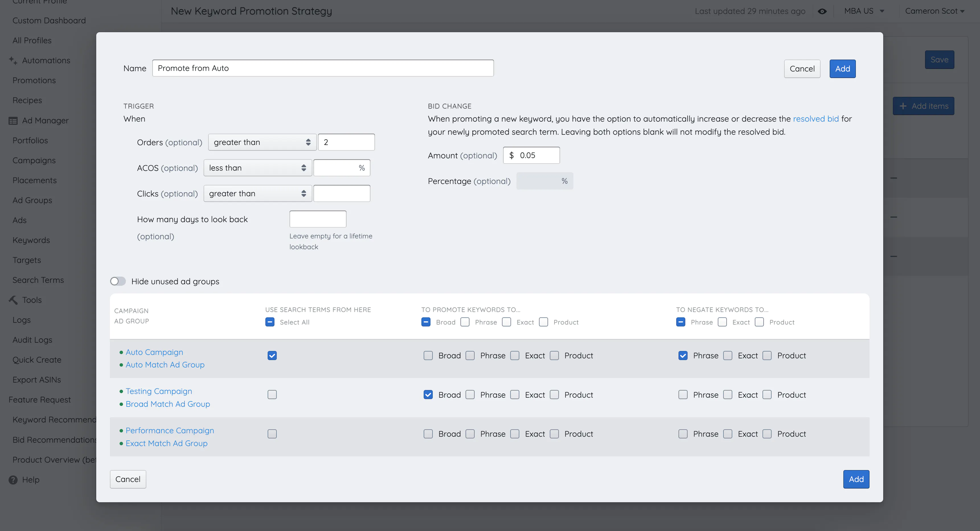Open Auto Match Ad Group link
980x531 pixels.
[x=165, y=365]
